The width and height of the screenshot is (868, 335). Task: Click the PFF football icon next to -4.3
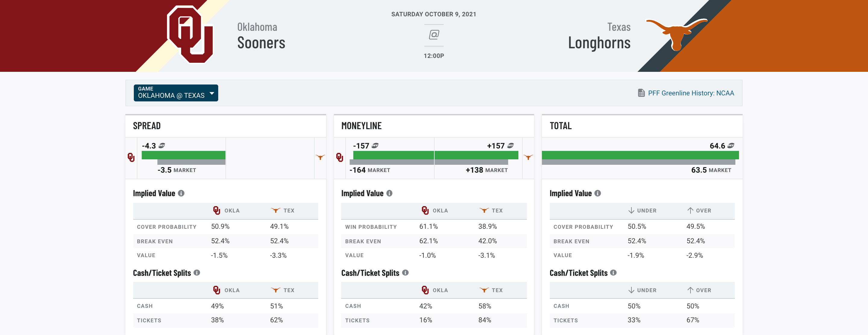click(x=162, y=146)
